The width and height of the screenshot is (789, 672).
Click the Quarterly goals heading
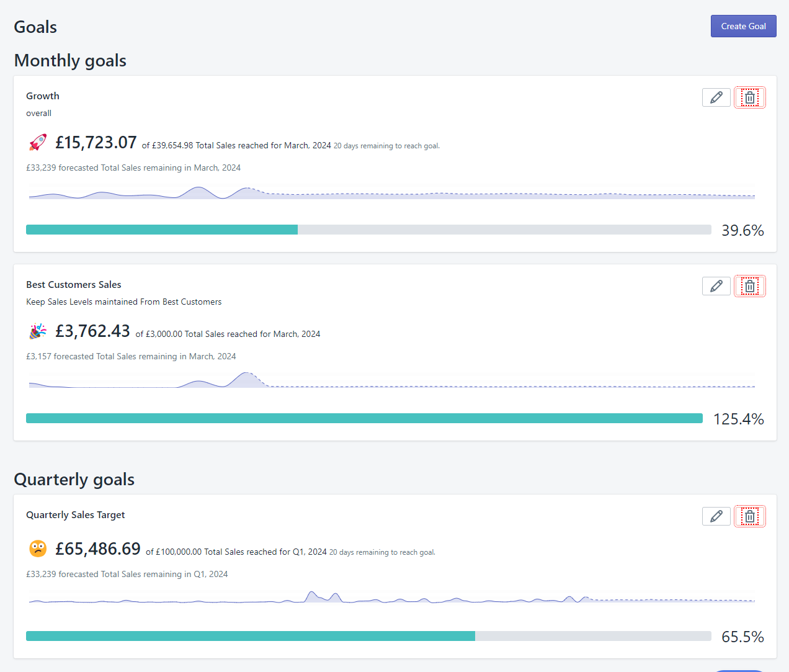[74, 480]
